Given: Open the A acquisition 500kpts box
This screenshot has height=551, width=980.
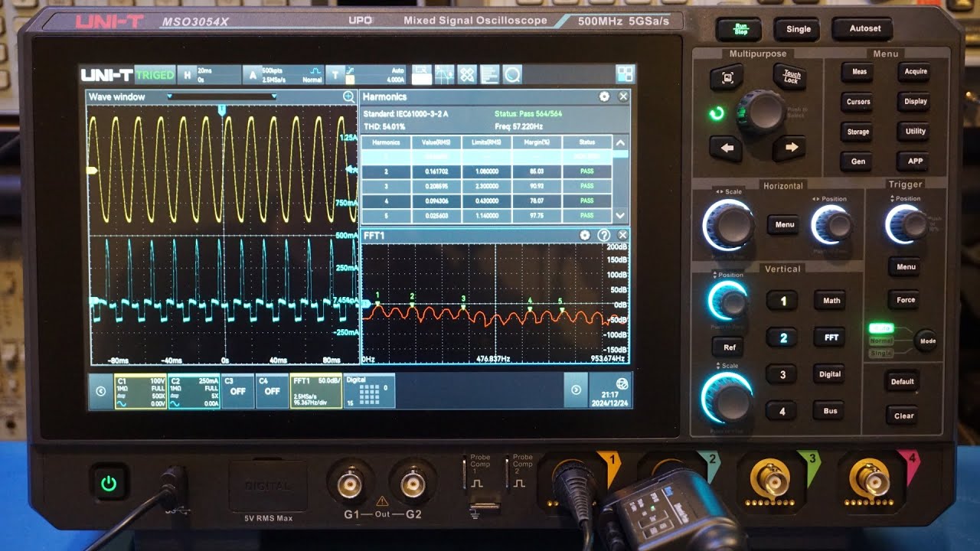Looking at the screenshot, I should pos(284,74).
